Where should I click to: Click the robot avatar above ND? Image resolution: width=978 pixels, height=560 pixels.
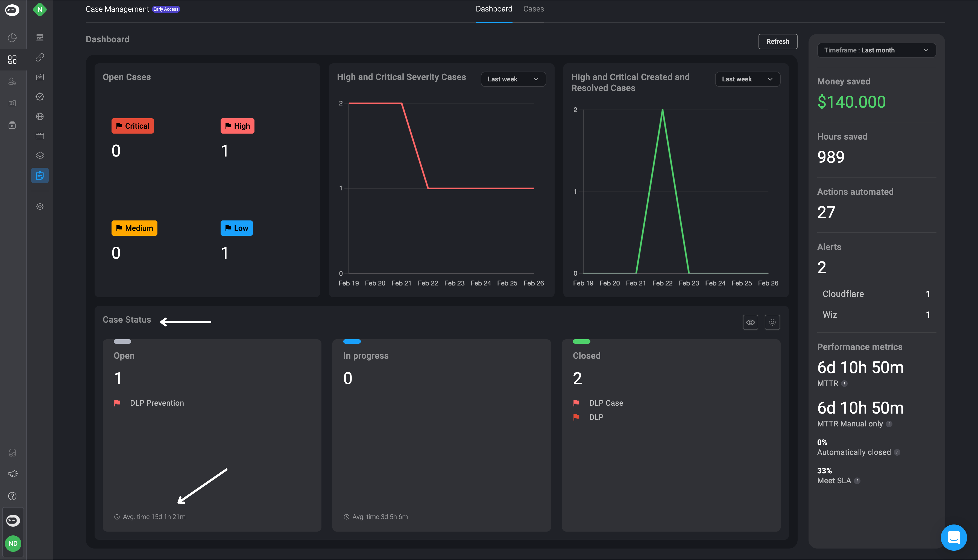coord(13,520)
